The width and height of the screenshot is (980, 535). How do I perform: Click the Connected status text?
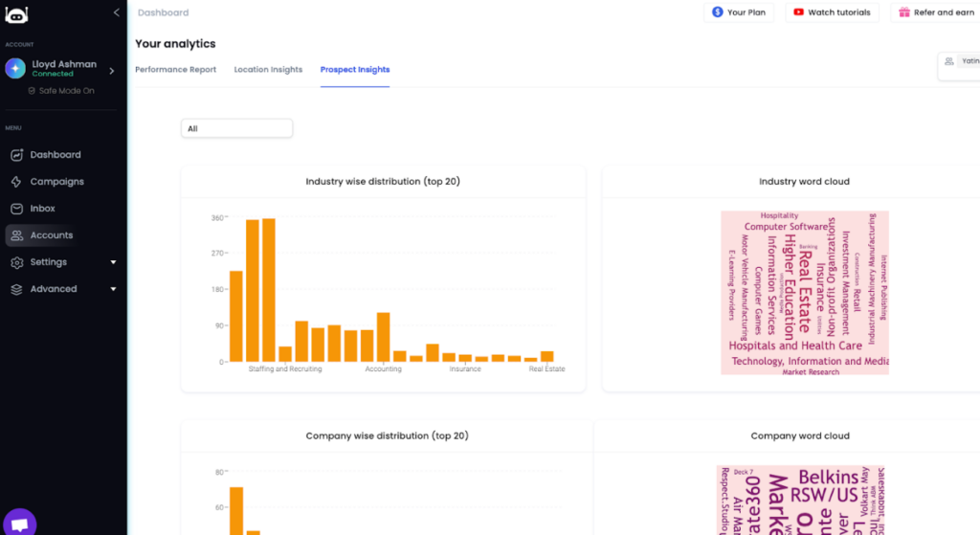(x=53, y=74)
